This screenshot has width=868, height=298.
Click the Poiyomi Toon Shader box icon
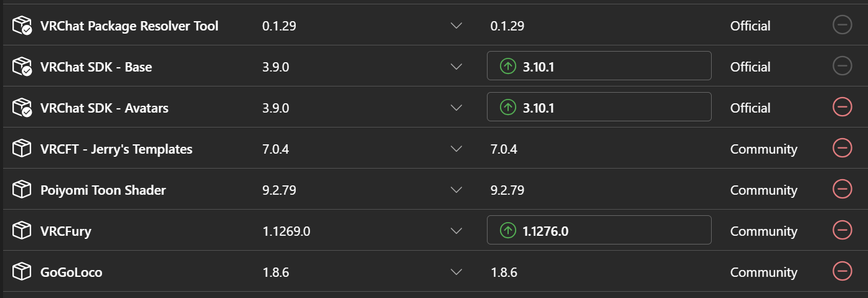pyautogui.click(x=22, y=190)
